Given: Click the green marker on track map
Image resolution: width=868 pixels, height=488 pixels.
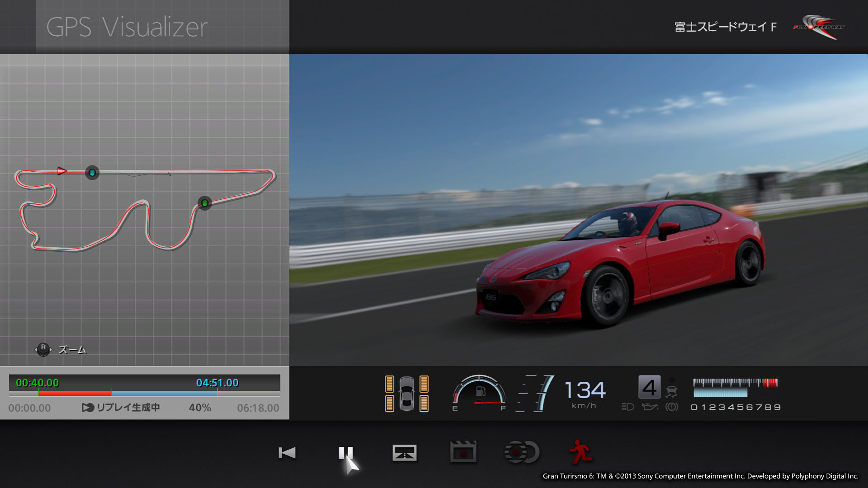Looking at the screenshot, I should click(x=205, y=203).
